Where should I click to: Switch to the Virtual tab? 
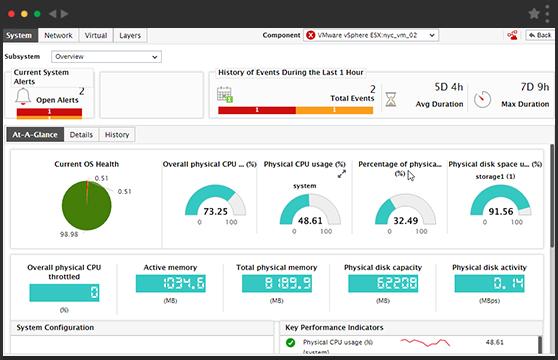pos(96,35)
